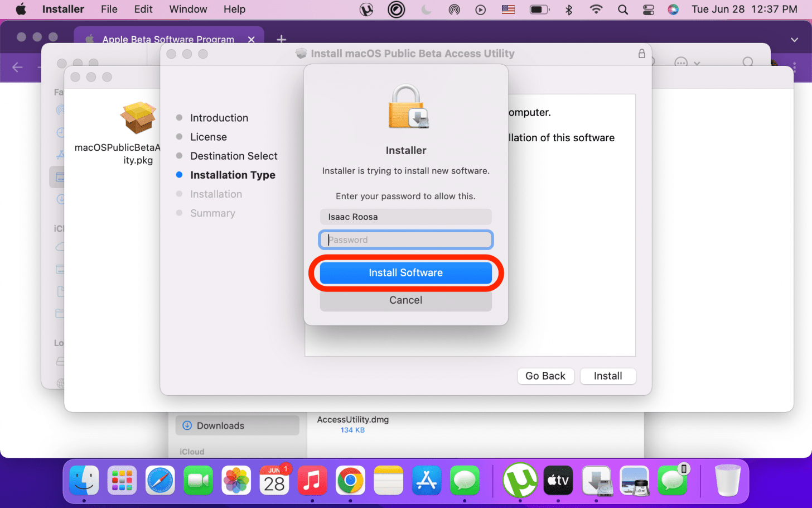812x508 pixels.
Task: Open input source flag menu
Action: tap(508, 9)
